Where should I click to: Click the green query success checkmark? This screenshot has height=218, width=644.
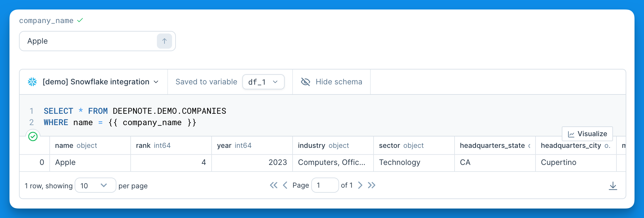tap(33, 136)
